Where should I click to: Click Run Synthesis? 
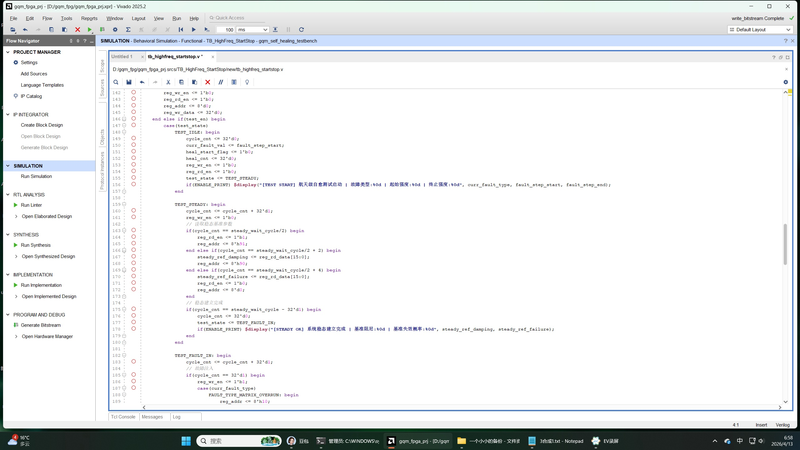coord(36,245)
